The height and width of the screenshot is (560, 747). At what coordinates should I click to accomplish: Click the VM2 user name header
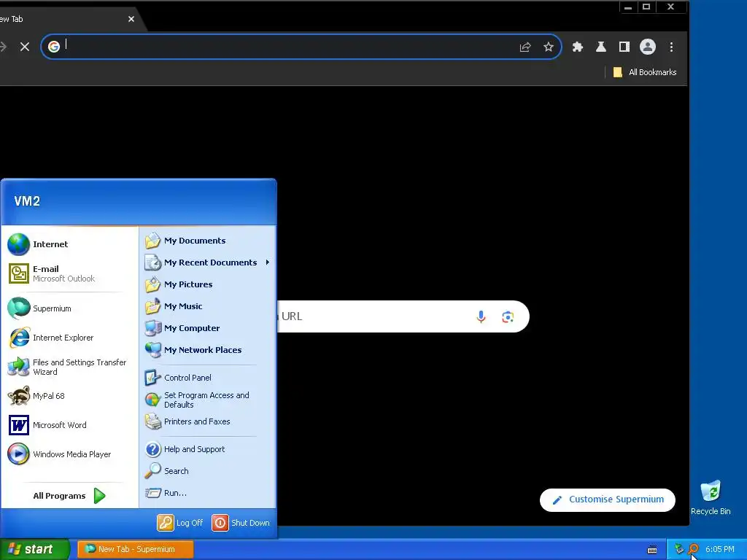tap(27, 201)
